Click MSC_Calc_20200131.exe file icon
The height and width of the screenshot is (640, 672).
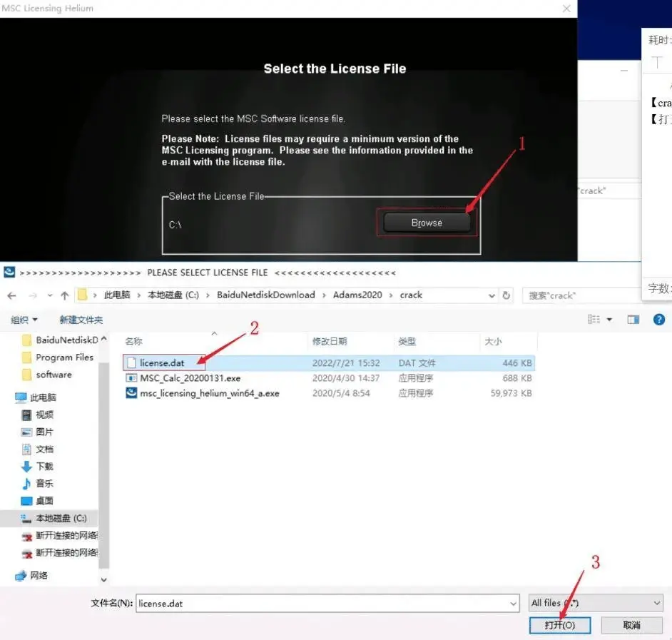click(x=131, y=377)
